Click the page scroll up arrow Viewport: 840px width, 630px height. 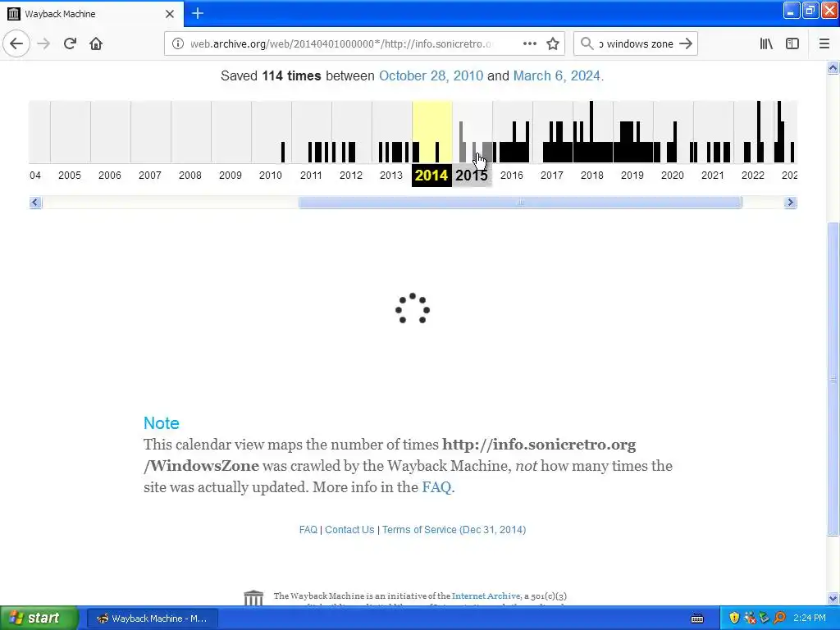833,68
